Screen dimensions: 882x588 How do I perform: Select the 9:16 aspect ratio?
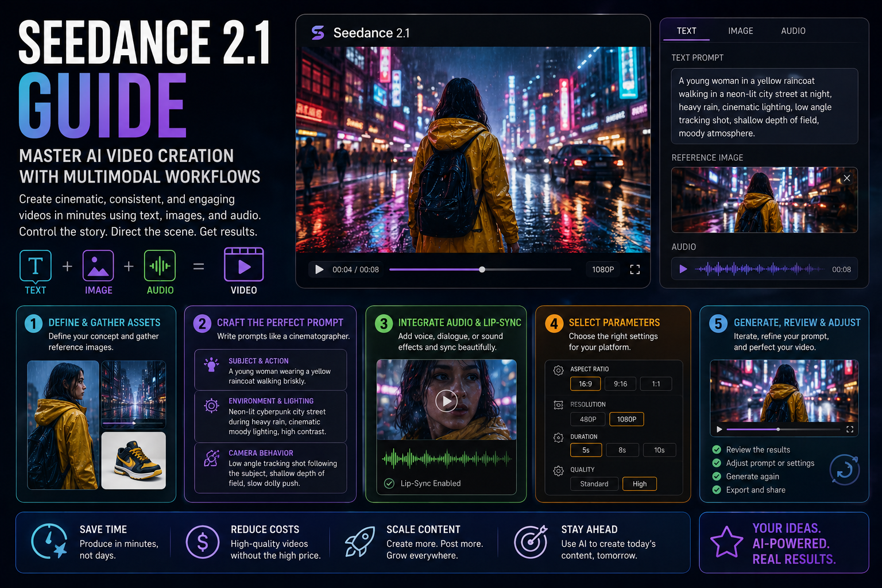click(x=620, y=384)
